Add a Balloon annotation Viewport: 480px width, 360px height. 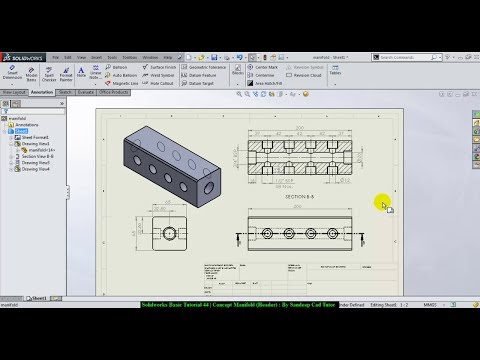point(116,67)
